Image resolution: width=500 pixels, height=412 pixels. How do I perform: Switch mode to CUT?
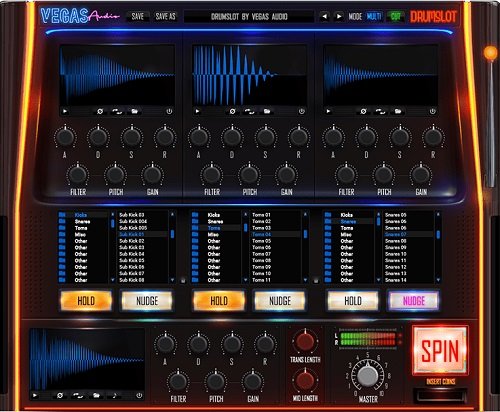pyautogui.click(x=395, y=16)
